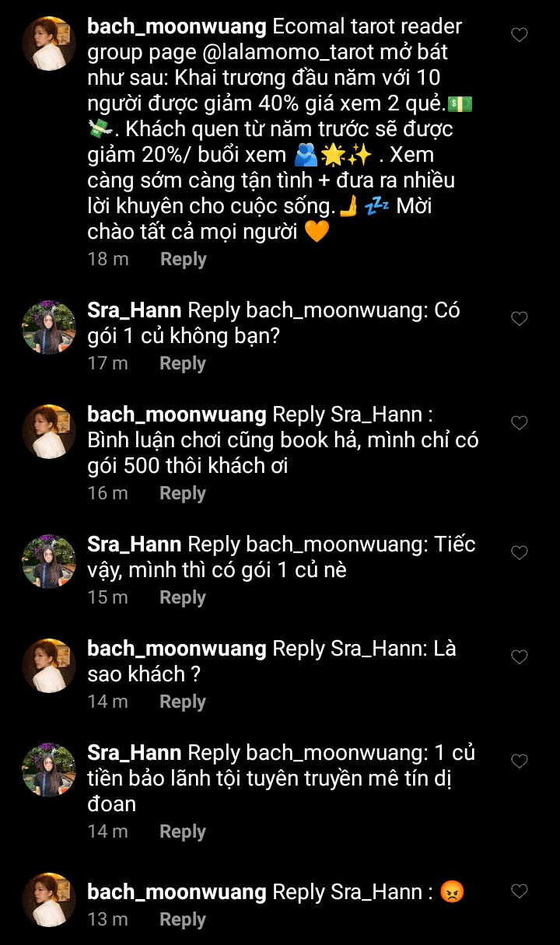Heart the "Có gói 1 củ không bạn?" comment
Viewport: 560px width, 945px height.
tap(519, 319)
